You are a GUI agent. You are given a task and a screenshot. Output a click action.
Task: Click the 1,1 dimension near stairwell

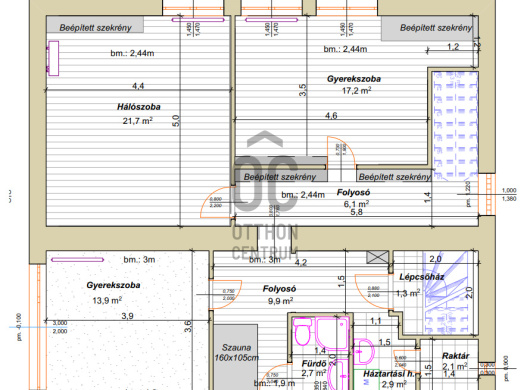coord(375,321)
